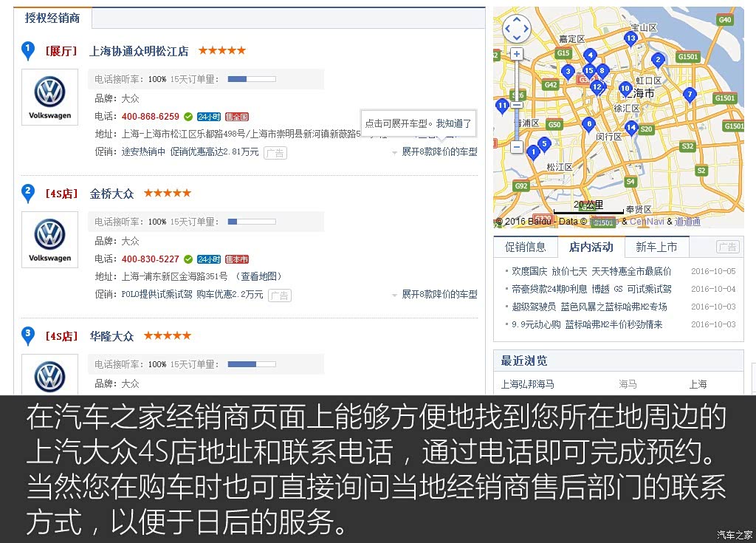
Task: Select map marker 12
Action: pyautogui.click(x=597, y=87)
